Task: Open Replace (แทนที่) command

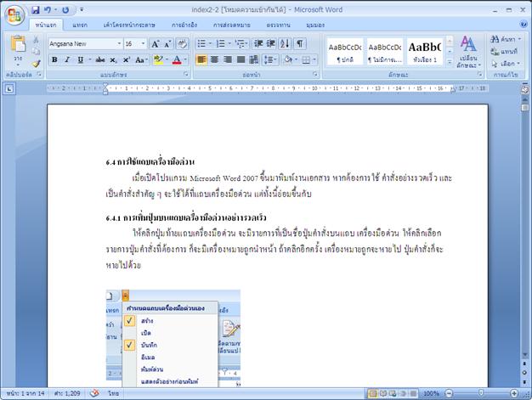Action: 503,52
